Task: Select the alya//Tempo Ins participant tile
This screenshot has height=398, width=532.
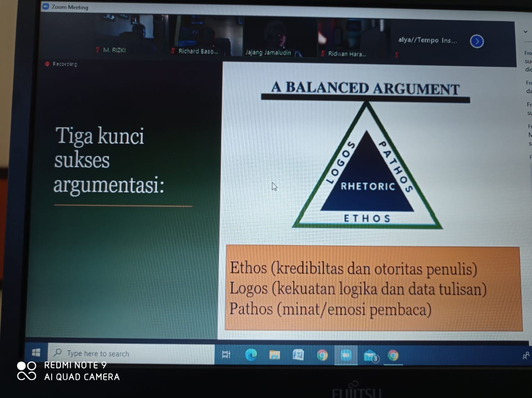Action: pos(427,40)
